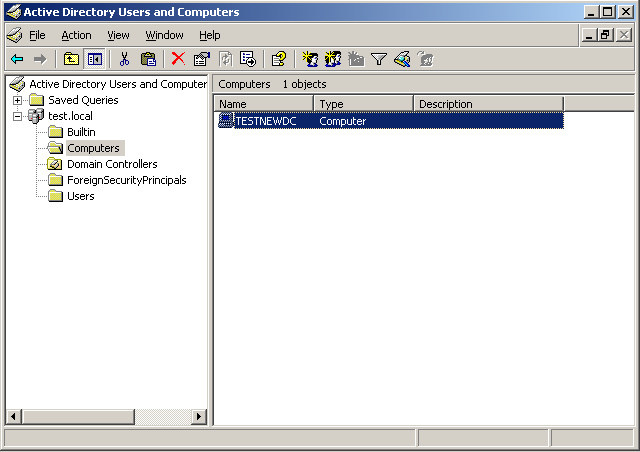This screenshot has width=640, height=452.
Task: Open Properties toolbar icon
Action: [202, 60]
